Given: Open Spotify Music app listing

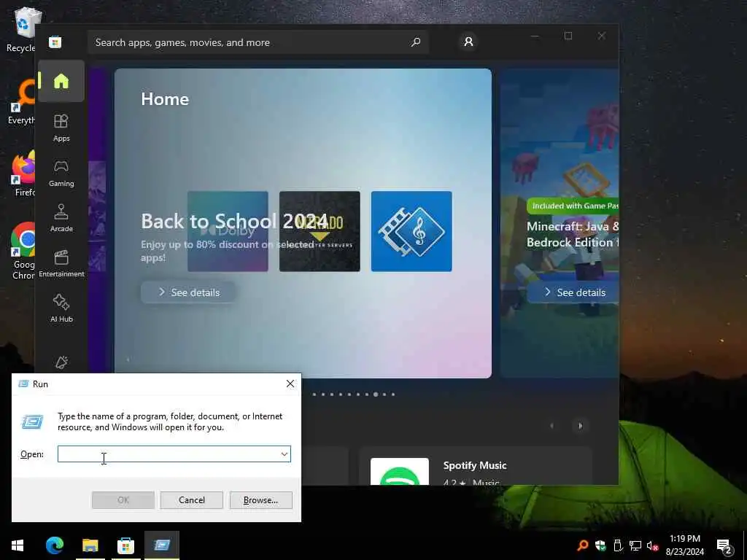Looking at the screenshot, I should pos(475,466).
